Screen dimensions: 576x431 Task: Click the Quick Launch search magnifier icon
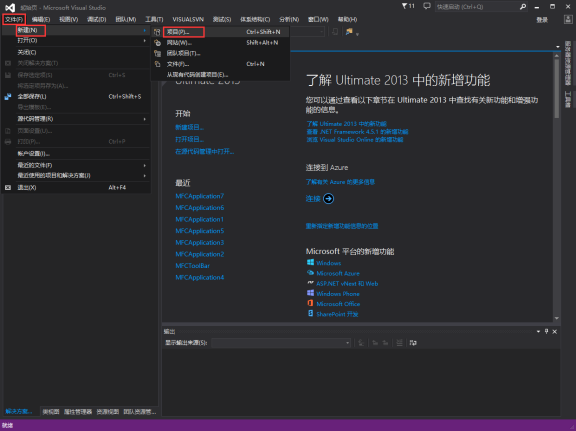(x=523, y=7)
